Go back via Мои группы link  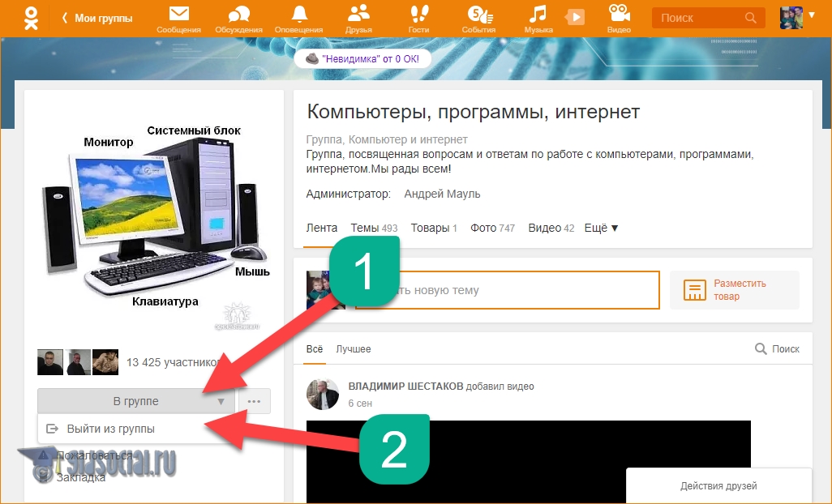98,18
